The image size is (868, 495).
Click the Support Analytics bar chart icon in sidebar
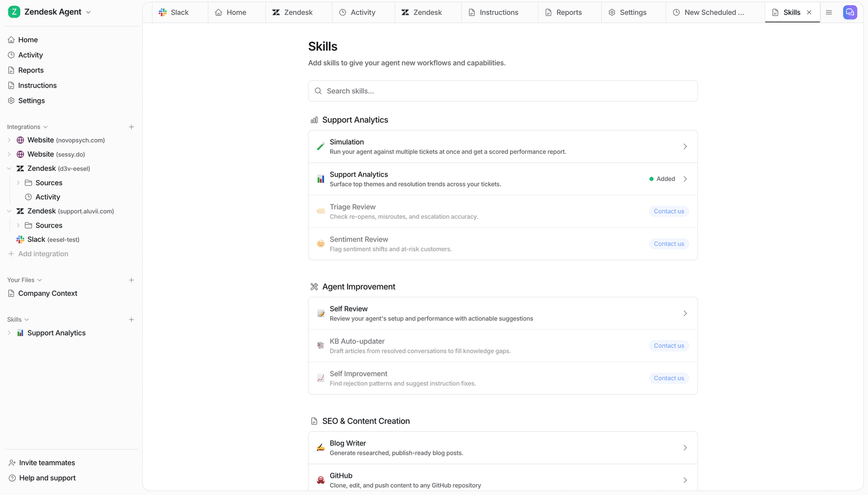pos(20,333)
